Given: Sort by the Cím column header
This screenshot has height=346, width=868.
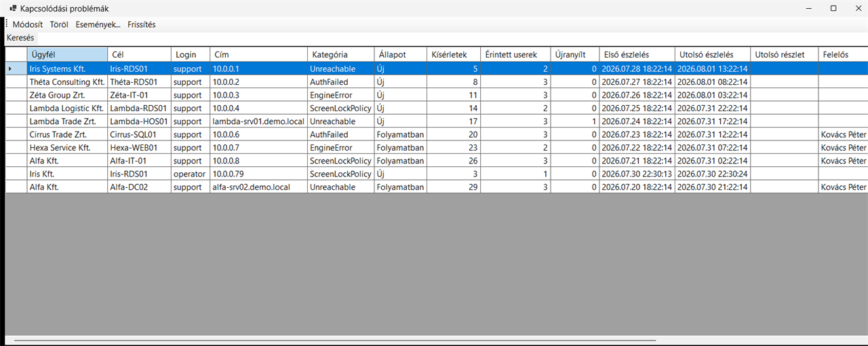Looking at the screenshot, I should click(x=258, y=54).
